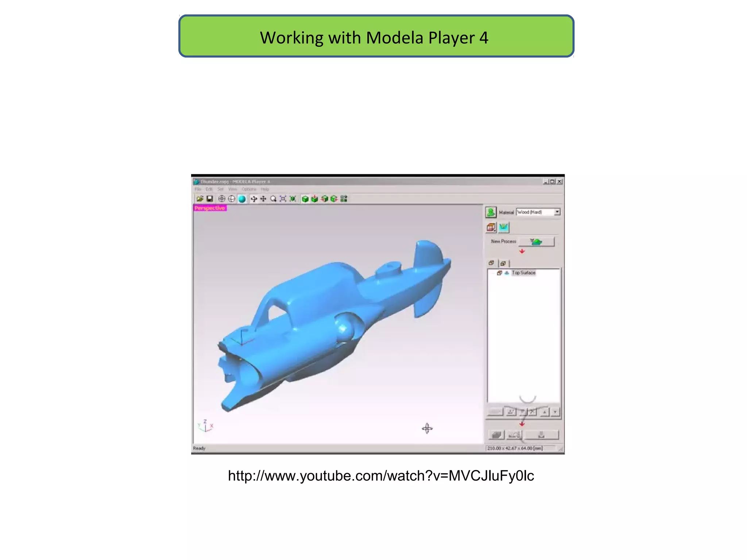Click the model box settings icon
The image size is (747, 560).
491,227
